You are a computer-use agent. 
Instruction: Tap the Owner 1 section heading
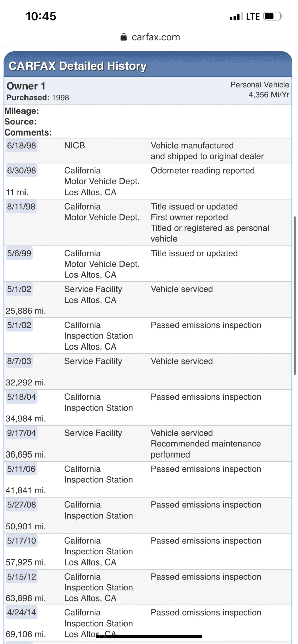(x=26, y=86)
